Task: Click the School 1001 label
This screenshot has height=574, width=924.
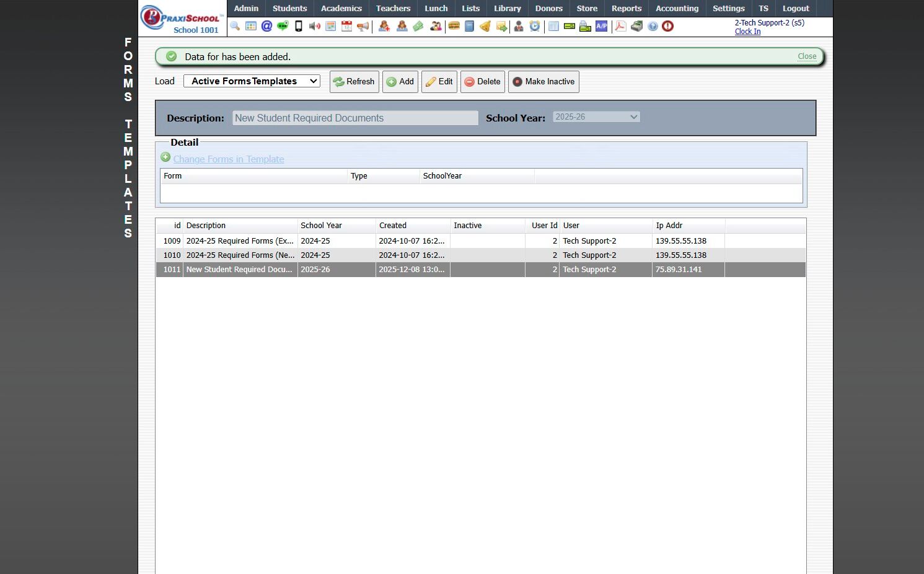Action: click(x=196, y=30)
